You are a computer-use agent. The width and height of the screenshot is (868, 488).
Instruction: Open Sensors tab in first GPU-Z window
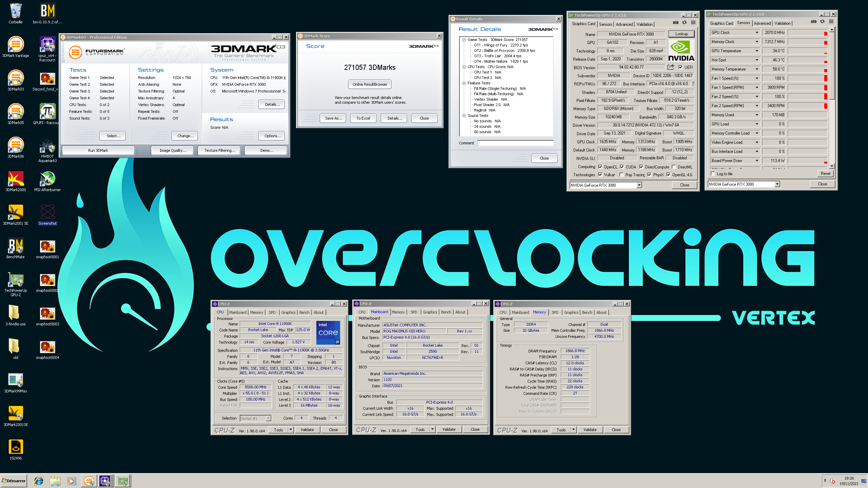[606, 24]
